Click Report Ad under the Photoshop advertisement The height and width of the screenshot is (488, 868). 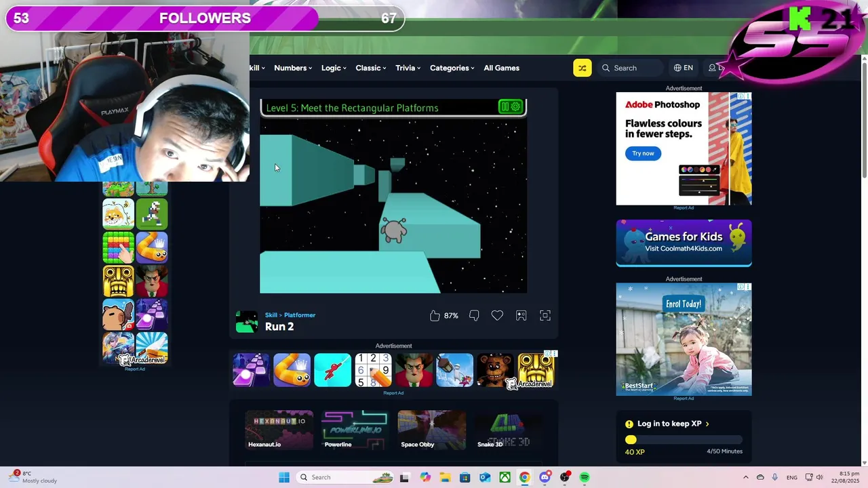point(684,208)
